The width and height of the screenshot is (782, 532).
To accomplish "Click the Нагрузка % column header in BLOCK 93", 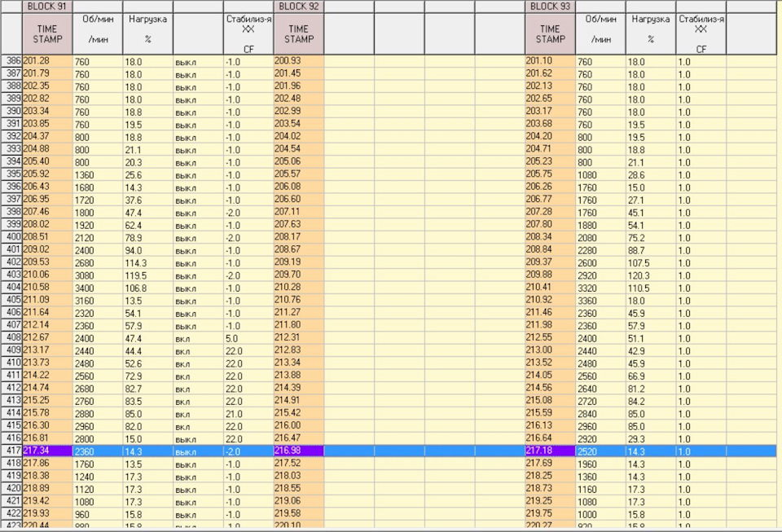I will pyautogui.click(x=650, y=34).
